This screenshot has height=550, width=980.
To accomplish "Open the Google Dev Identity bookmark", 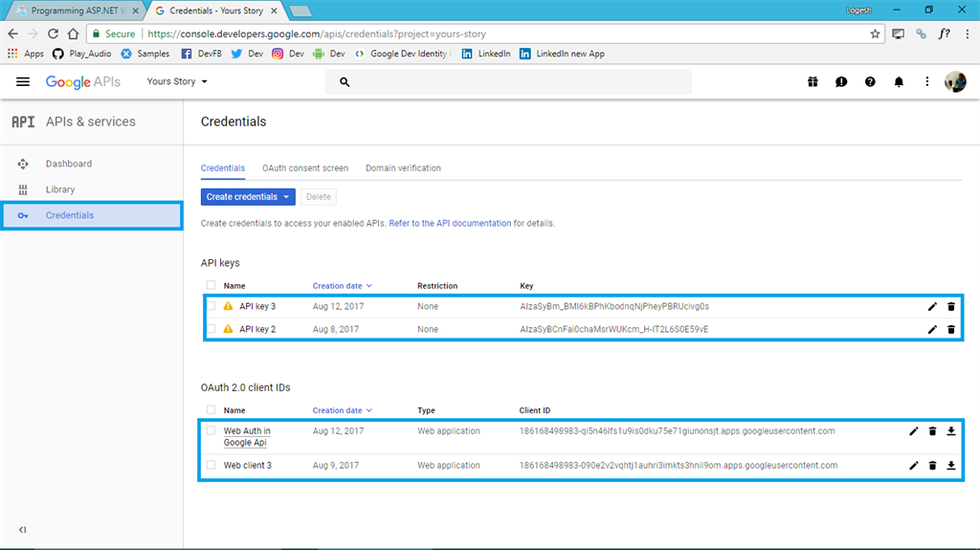I will click(x=401, y=54).
